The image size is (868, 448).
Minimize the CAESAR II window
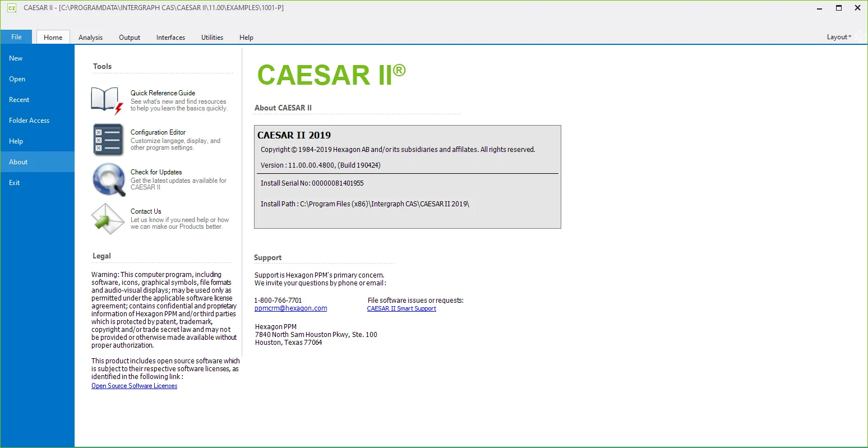point(820,8)
